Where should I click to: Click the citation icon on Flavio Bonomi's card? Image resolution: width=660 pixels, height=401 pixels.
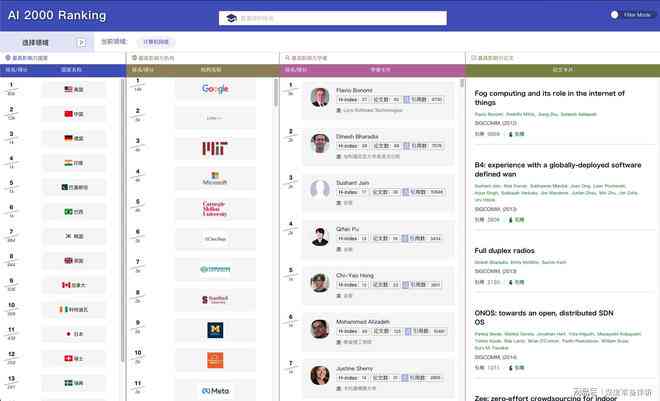[407, 100]
